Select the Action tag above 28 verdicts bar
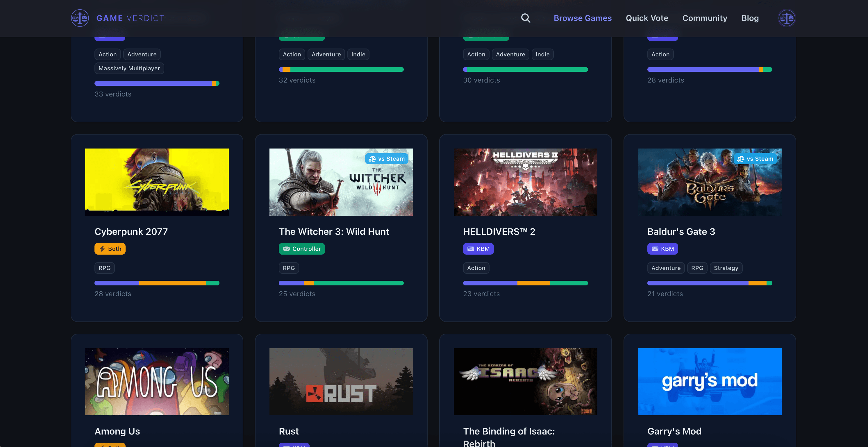Viewport: 868px width, 447px height. click(660, 54)
